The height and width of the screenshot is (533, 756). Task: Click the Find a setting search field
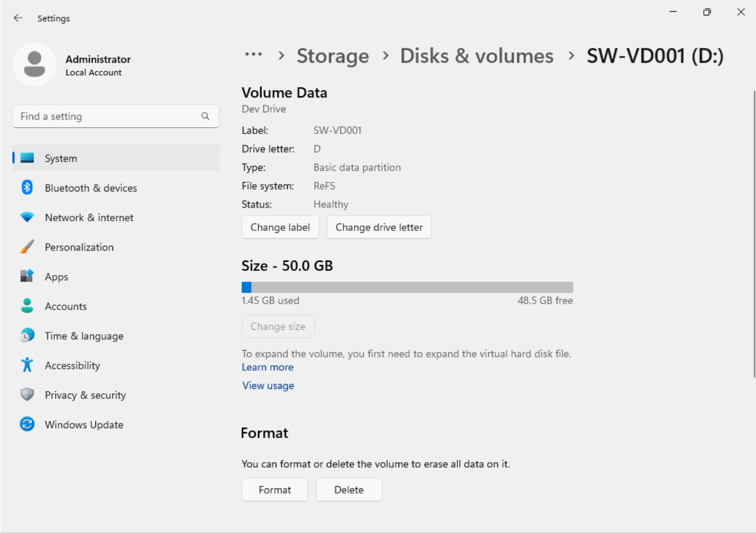(x=106, y=116)
